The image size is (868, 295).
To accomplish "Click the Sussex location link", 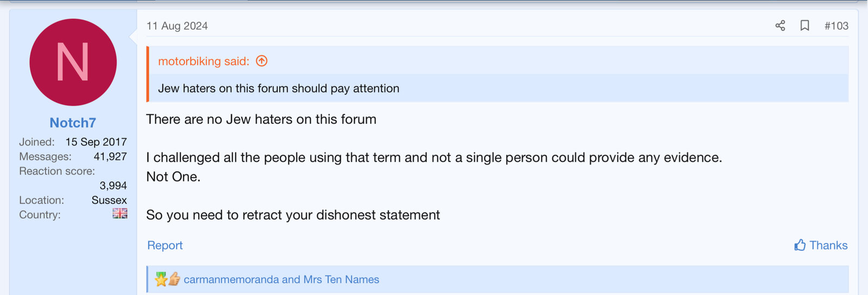I will (x=109, y=200).
